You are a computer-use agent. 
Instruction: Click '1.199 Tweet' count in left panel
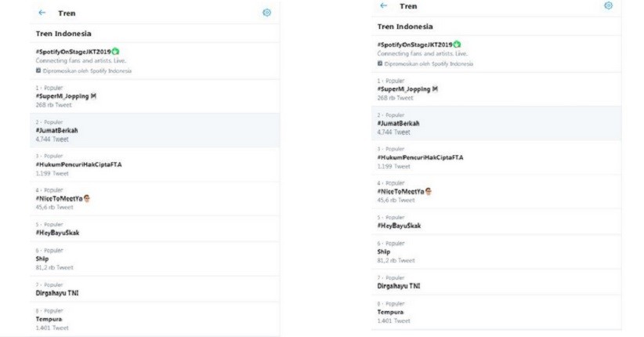click(52, 173)
